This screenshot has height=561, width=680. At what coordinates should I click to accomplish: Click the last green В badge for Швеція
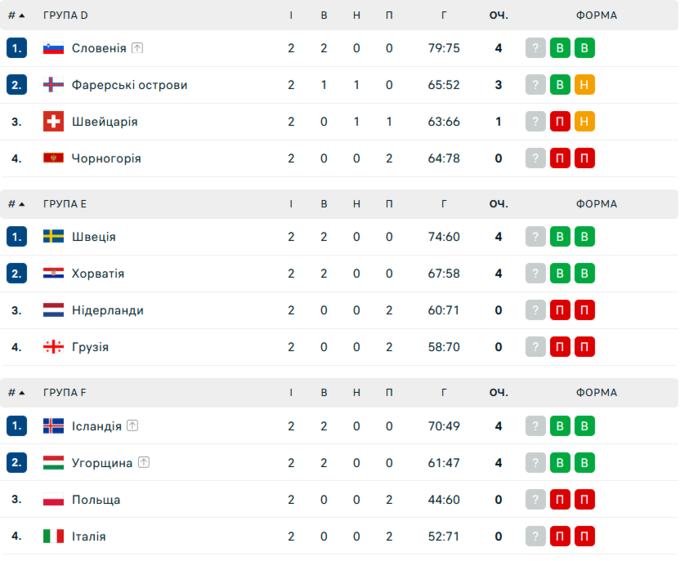point(585,237)
